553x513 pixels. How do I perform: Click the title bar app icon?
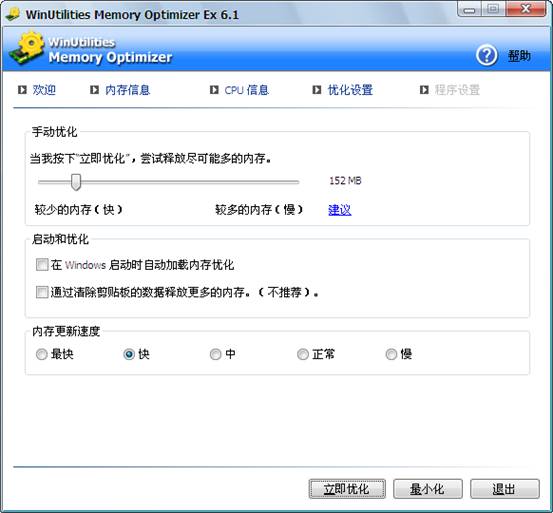pyautogui.click(x=13, y=14)
